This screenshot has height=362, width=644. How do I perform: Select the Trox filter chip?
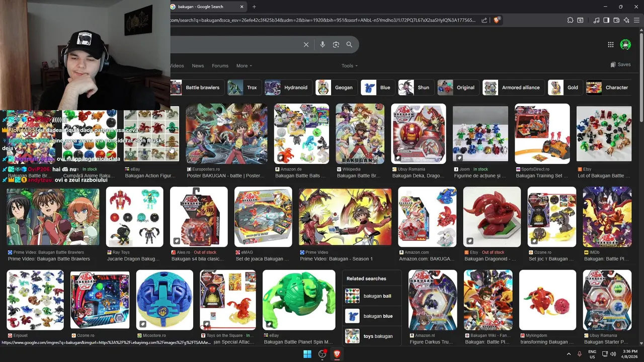point(244,87)
